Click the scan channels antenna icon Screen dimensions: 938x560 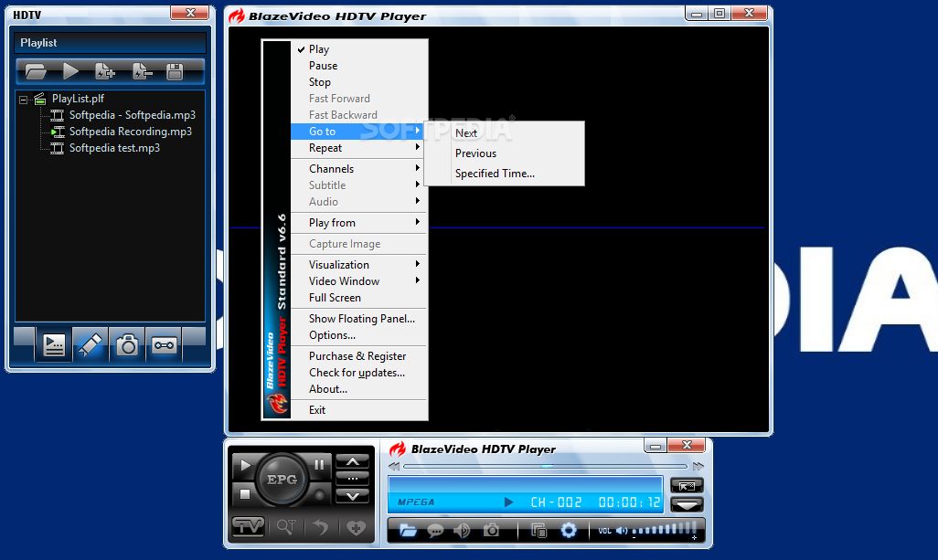click(x=286, y=526)
